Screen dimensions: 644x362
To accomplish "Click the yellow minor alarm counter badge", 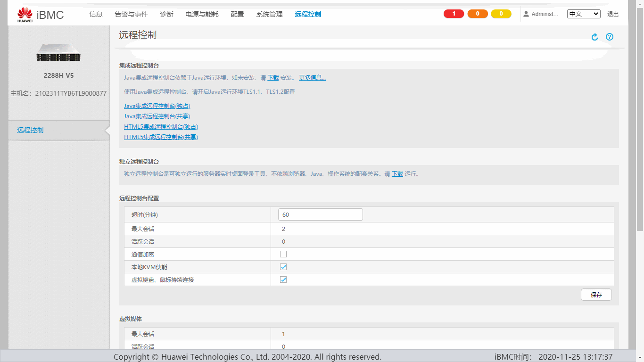I will 501,14.
